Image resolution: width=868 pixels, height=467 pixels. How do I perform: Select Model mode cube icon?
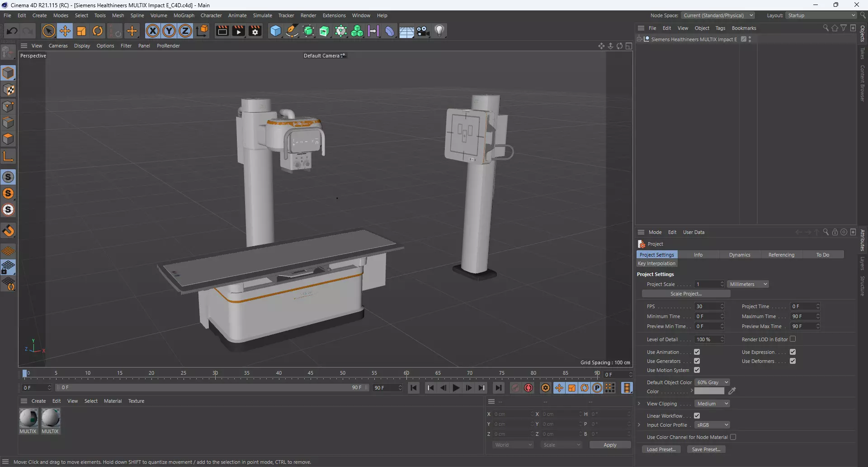click(8, 73)
